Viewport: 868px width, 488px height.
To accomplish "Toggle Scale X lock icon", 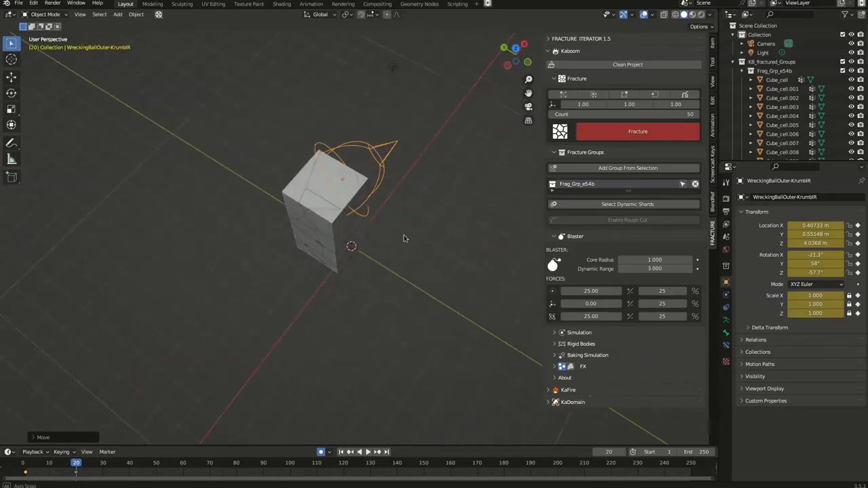I will pyautogui.click(x=848, y=296).
